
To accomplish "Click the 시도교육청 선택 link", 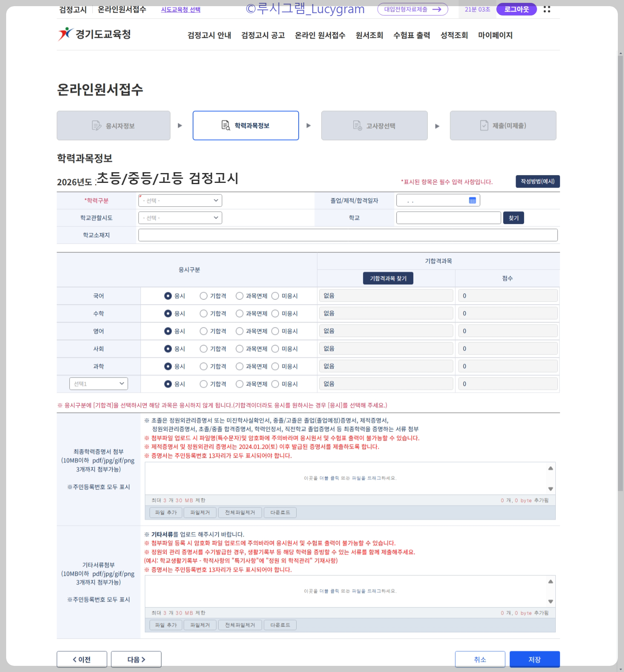I will coord(181,9).
